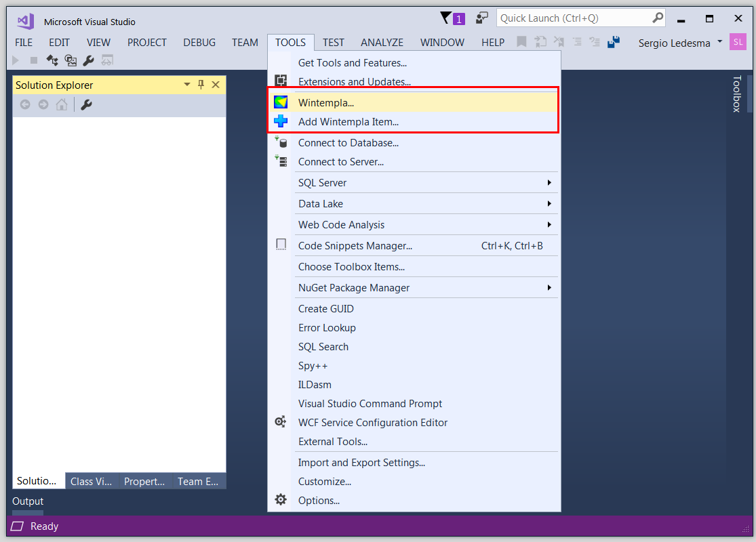
Task: Click the WCF Service Configuration gear icon
Action: pyautogui.click(x=281, y=422)
